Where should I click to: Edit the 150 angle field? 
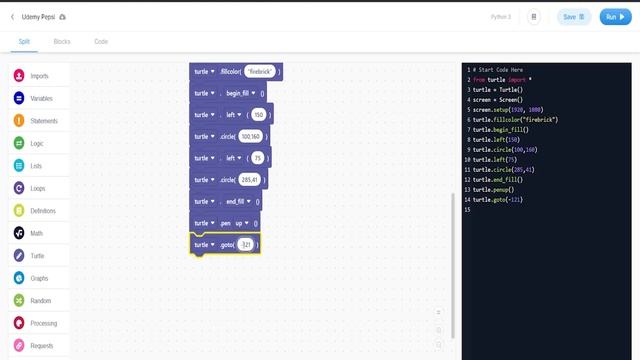259,115
